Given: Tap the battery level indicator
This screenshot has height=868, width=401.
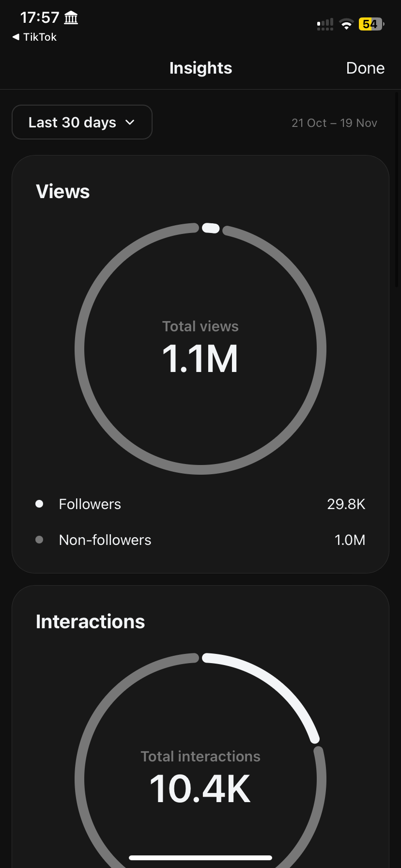Looking at the screenshot, I should click(370, 24).
